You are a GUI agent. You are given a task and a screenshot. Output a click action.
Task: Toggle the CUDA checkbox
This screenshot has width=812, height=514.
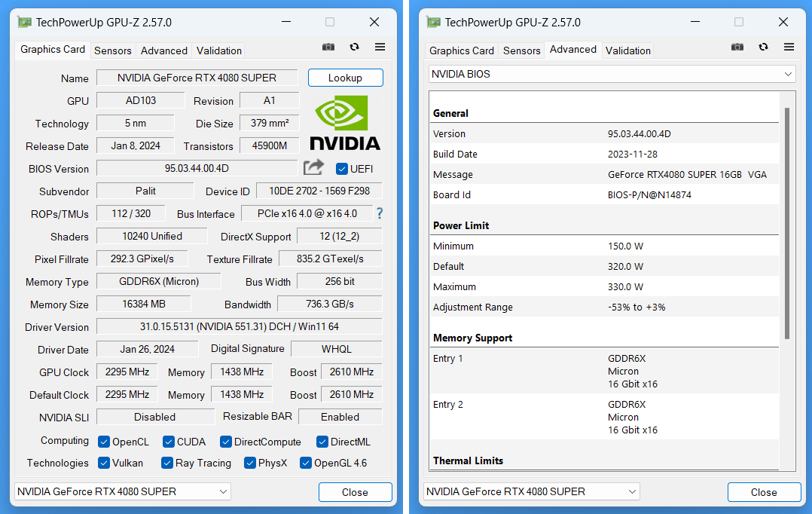pos(168,442)
